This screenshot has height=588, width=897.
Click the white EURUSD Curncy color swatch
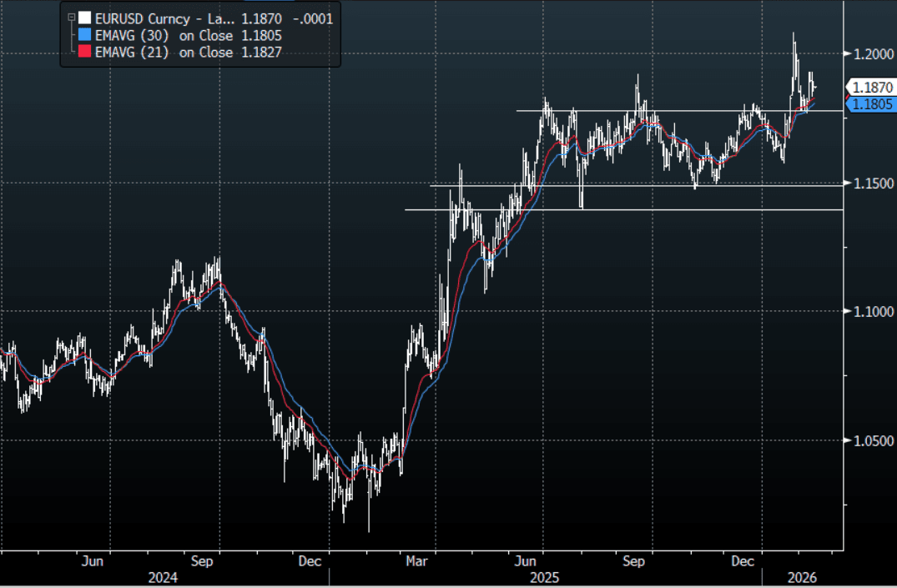point(84,18)
